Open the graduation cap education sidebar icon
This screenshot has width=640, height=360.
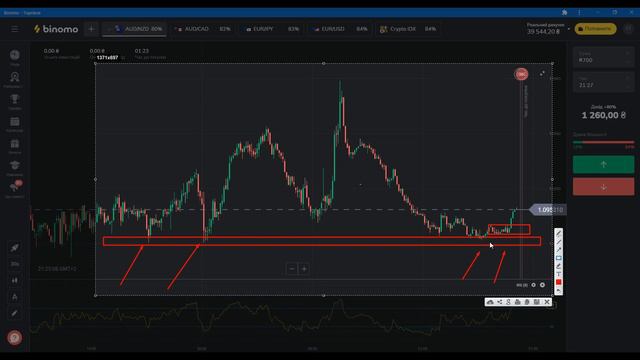15,166
